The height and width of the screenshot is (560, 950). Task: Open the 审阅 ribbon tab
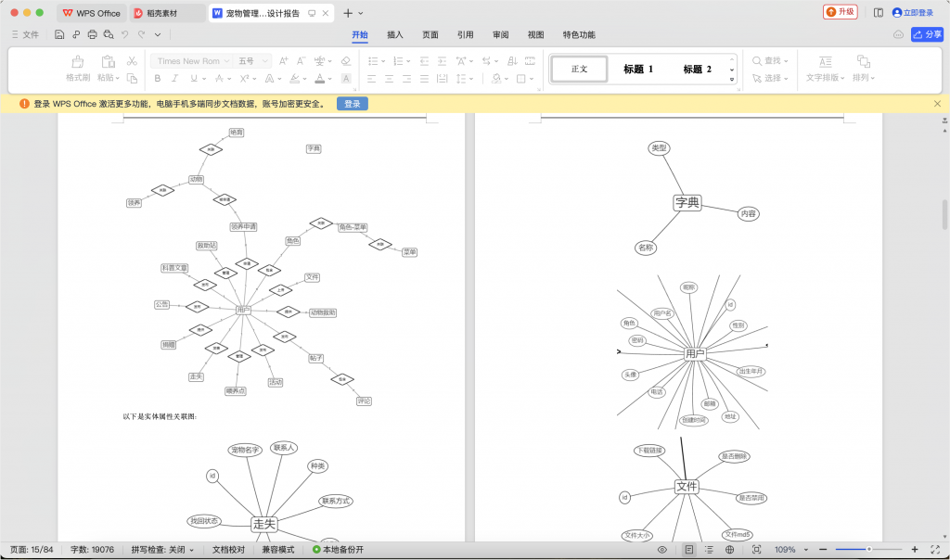coord(500,34)
